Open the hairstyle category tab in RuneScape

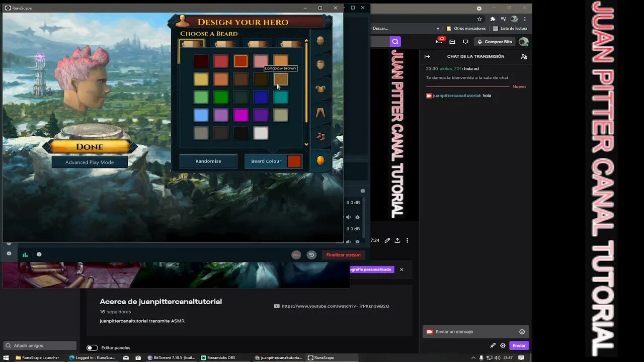click(320, 64)
